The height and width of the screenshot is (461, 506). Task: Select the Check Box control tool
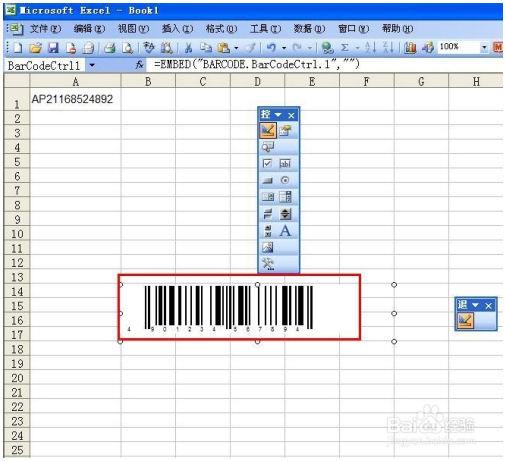pyautogui.click(x=267, y=163)
